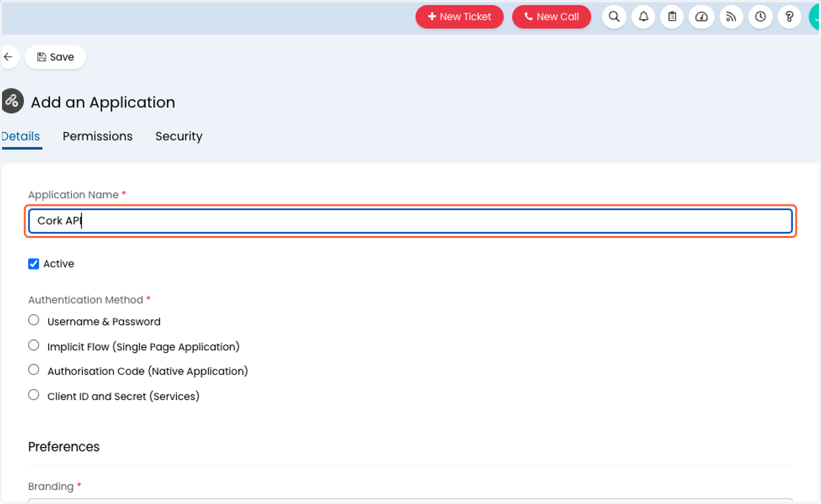Start a New Call
821x504 pixels.
(551, 17)
